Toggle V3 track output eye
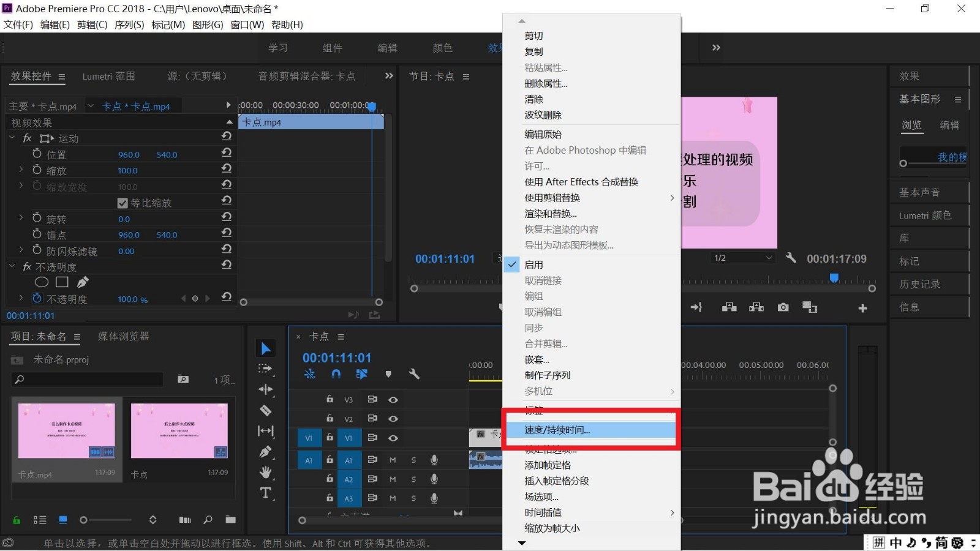This screenshot has width=980, height=551. point(393,400)
